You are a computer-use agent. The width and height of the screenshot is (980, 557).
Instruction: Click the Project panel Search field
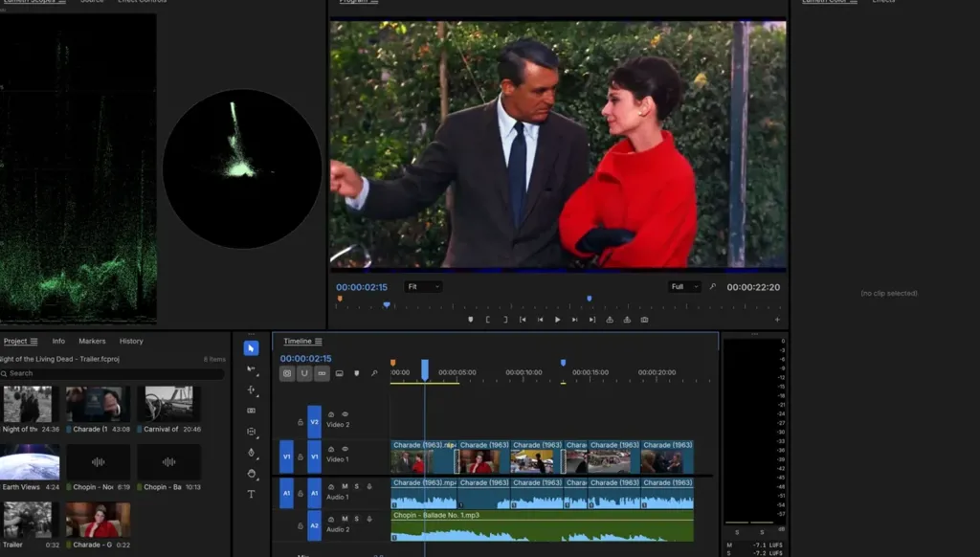(113, 373)
